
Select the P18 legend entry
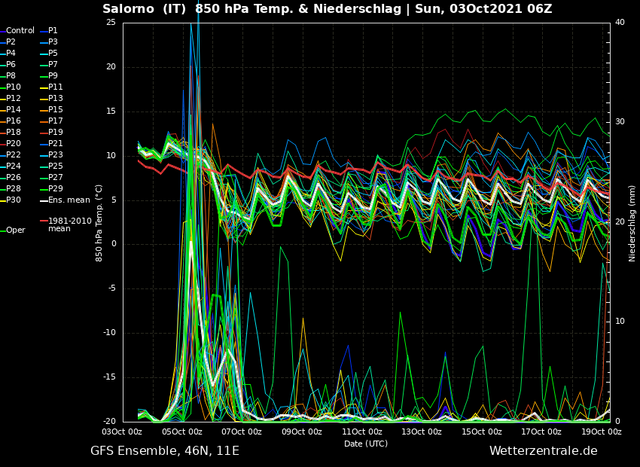13,132
